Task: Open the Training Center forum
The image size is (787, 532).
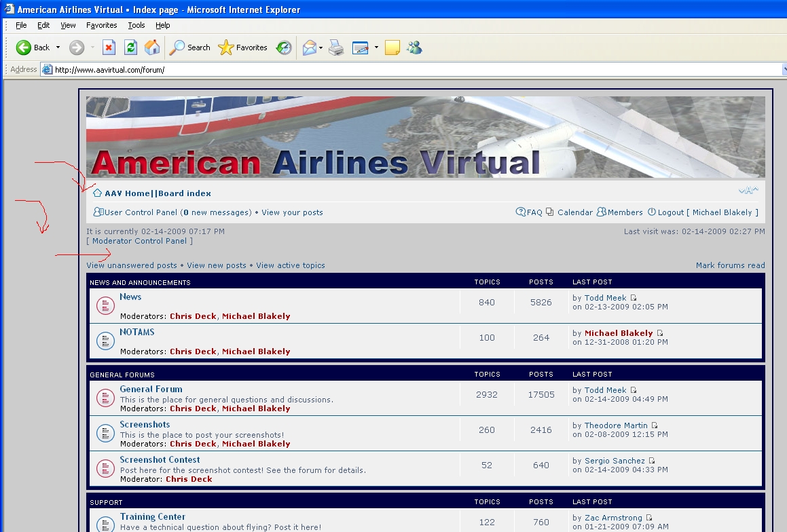Action: (x=153, y=516)
